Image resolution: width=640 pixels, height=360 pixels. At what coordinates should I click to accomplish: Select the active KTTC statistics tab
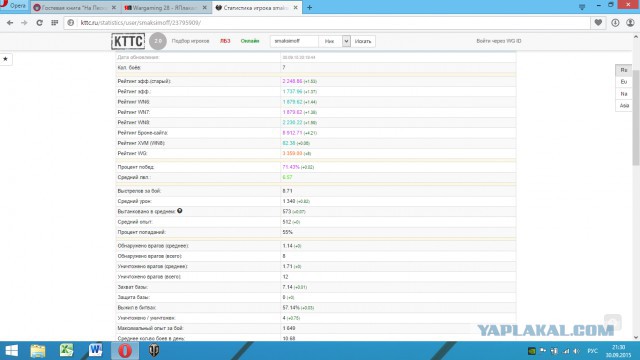pyautogui.click(x=257, y=8)
